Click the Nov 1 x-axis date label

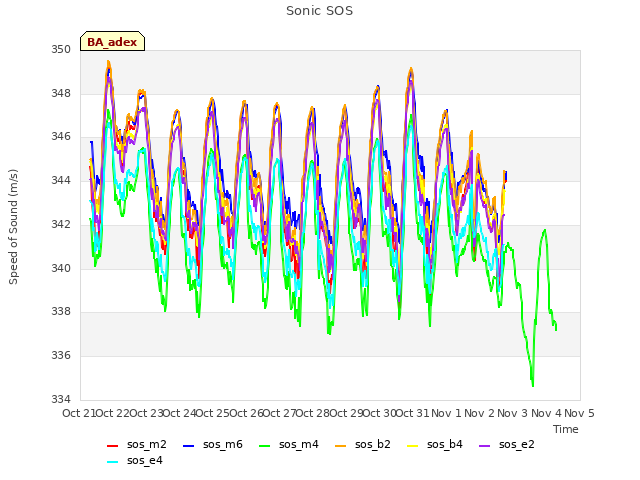pos(446,413)
